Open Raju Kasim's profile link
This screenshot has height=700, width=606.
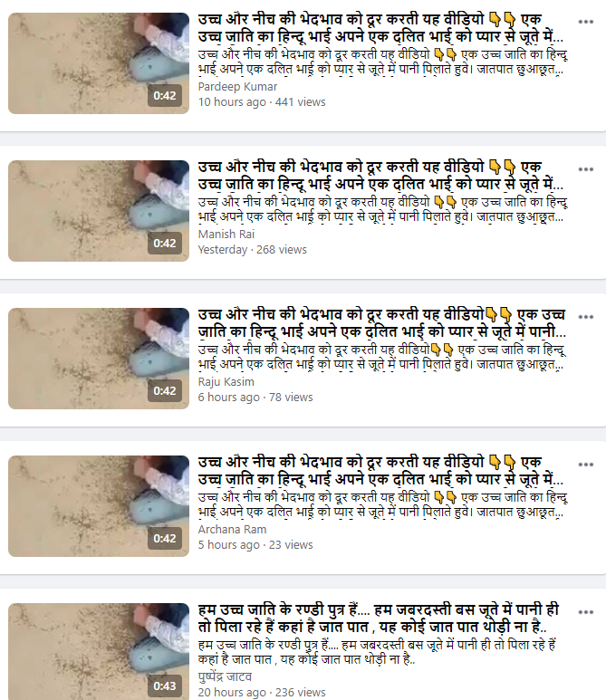pyautogui.click(x=226, y=382)
